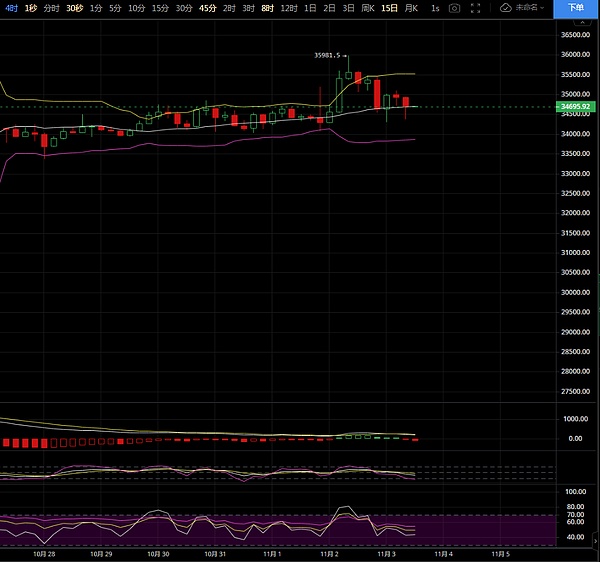
Task: Select the 15日 interval
Action: point(389,8)
